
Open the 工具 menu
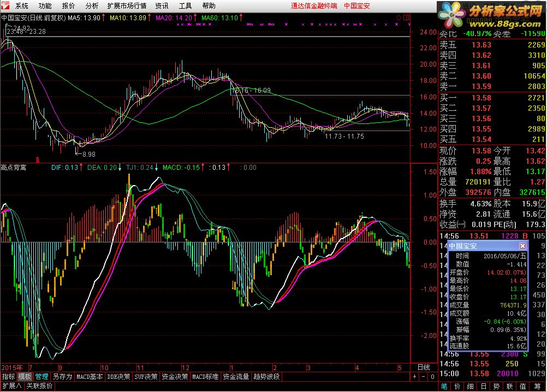pyautogui.click(x=185, y=6)
